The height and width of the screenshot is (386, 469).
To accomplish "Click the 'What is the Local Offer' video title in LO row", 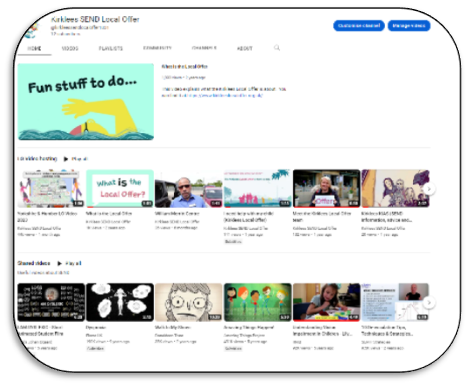I will [109, 213].
